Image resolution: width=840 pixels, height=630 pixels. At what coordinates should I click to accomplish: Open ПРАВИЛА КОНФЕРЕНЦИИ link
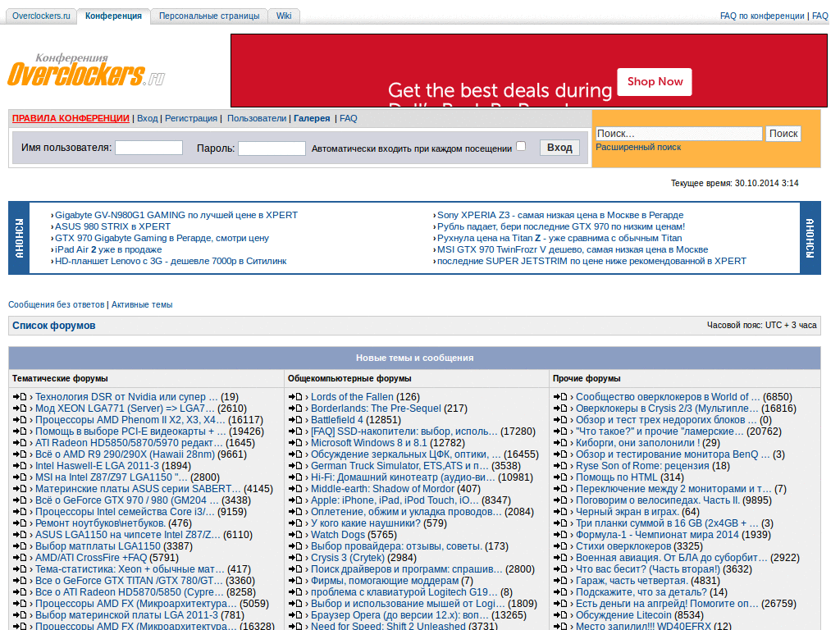pos(71,118)
